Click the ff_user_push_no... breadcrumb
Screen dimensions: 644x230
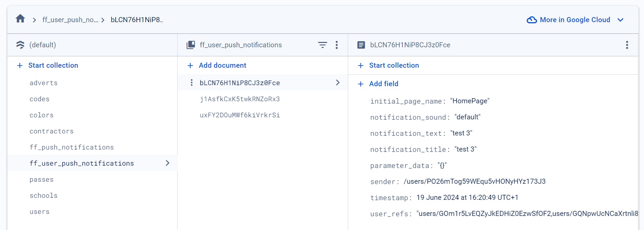[x=70, y=20]
